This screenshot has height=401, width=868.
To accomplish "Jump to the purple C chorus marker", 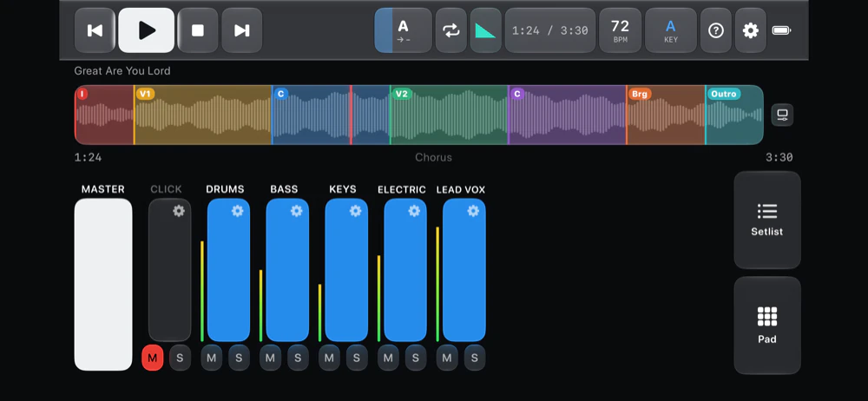I will pyautogui.click(x=517, y=94).
